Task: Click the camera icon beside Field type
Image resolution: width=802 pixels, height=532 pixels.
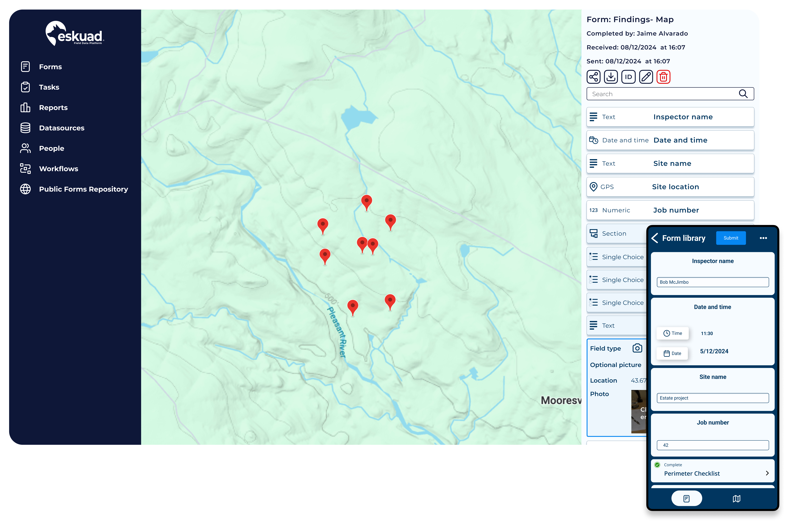Action: pos(637,348)
